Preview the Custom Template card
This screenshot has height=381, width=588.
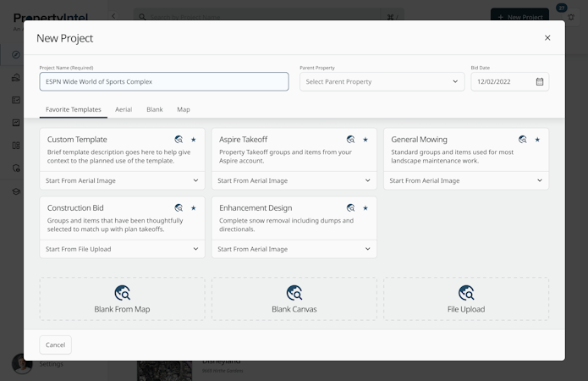pos(179,140)
